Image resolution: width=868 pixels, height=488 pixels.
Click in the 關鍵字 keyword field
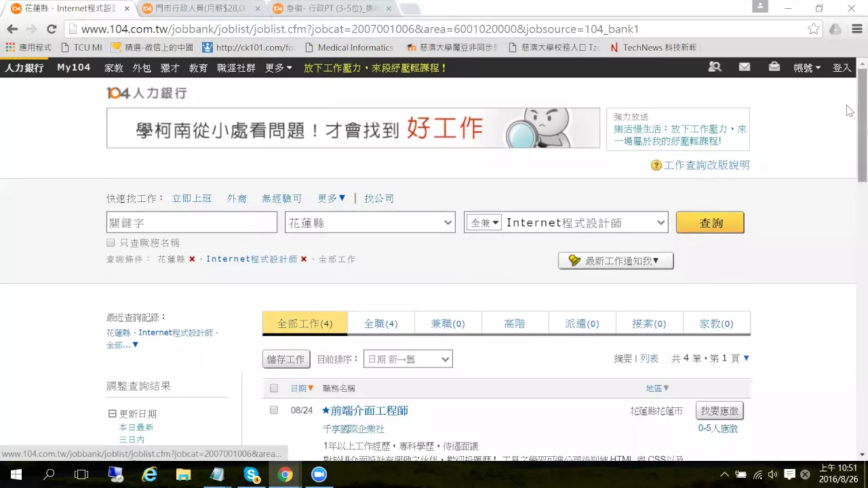pyautogui.click(x=192, y=222)
